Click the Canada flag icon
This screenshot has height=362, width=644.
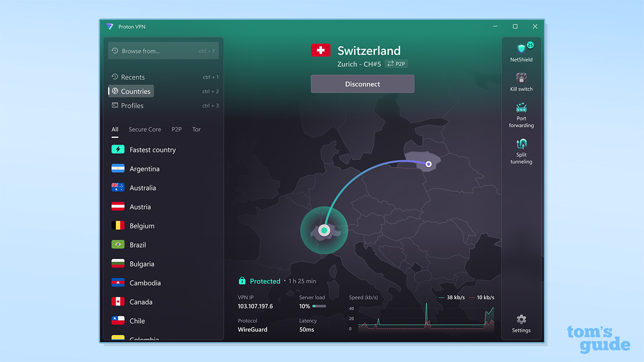pos(118,302)
